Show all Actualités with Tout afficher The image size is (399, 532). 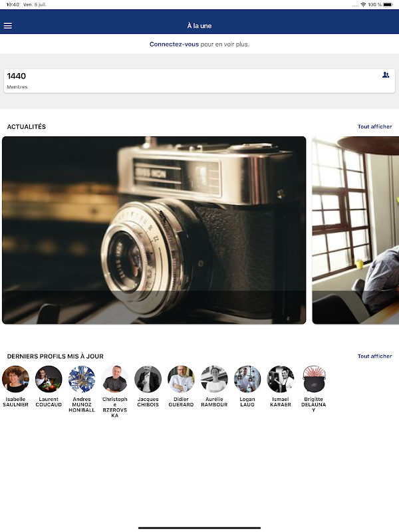[374, 126]
